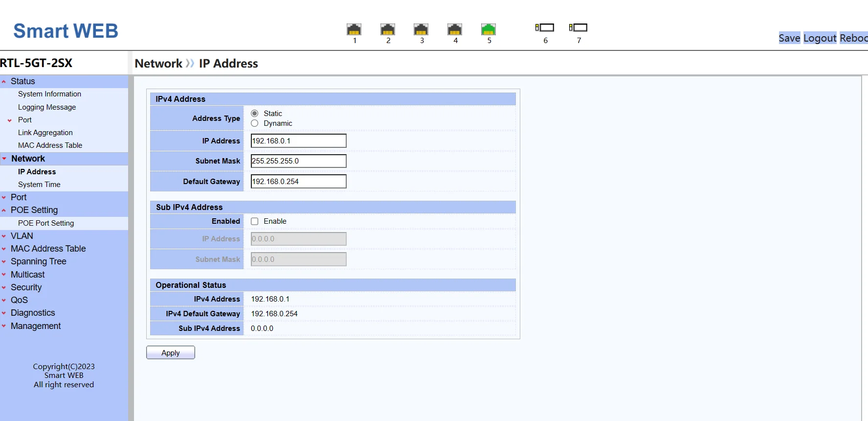Viewport: 868px width, 421px height.
Task: Click the port 1 Ethernet icon
Action: click(x=354, y=29)
